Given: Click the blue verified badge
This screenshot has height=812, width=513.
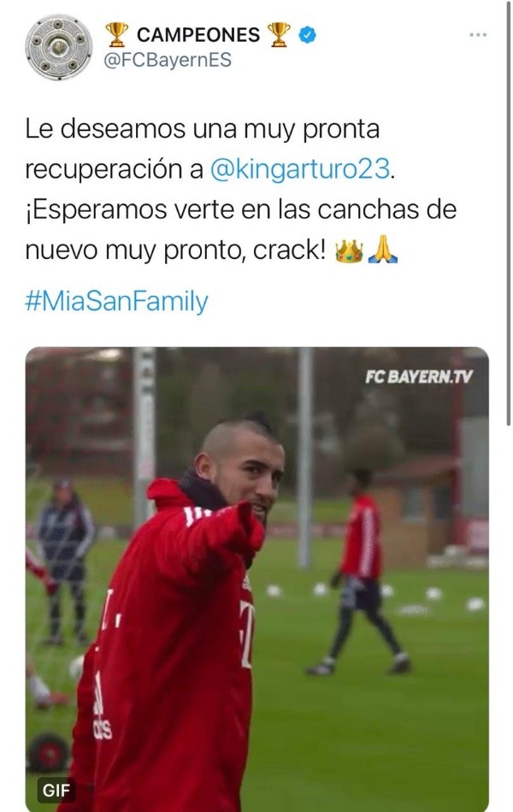Looking at the screenshot, I should (308, 35).
